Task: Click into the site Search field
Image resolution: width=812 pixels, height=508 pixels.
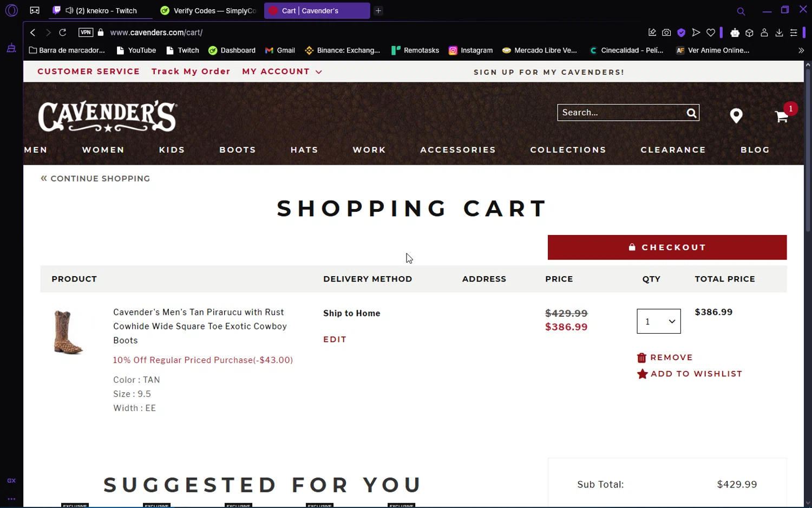Action: (x=621, y=113)
